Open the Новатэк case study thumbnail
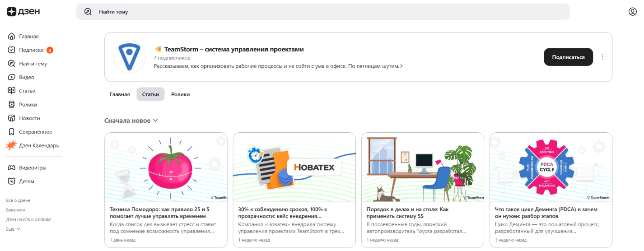The width and height of the screenshot is (644, 251). point(294,167)
